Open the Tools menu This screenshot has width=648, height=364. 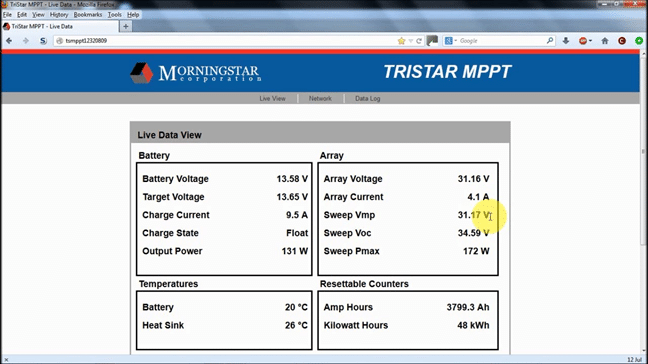coord(114,14)
